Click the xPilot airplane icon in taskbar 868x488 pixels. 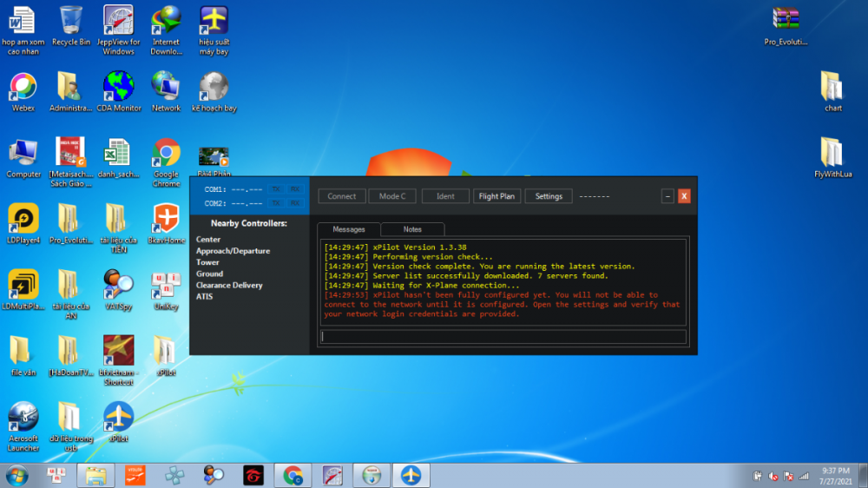(x=411, y=476)
